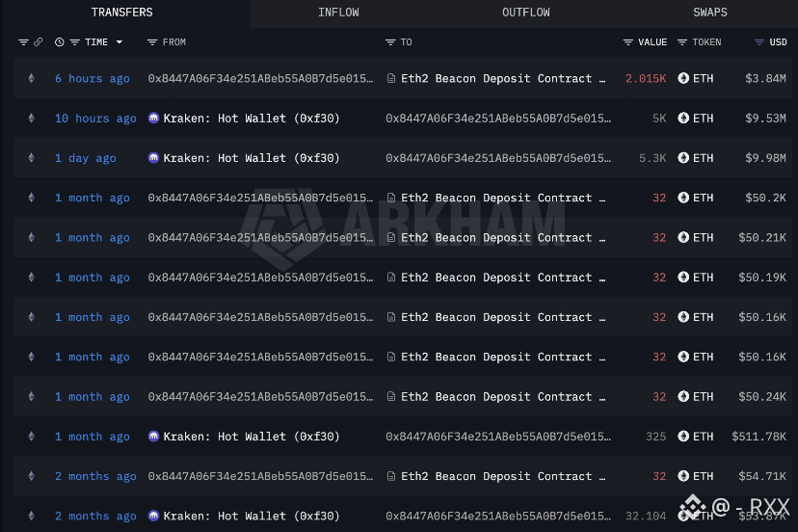Click the USD amount '$511.78K'
This screenshot has width=798, height=532.
coord(758,437)
